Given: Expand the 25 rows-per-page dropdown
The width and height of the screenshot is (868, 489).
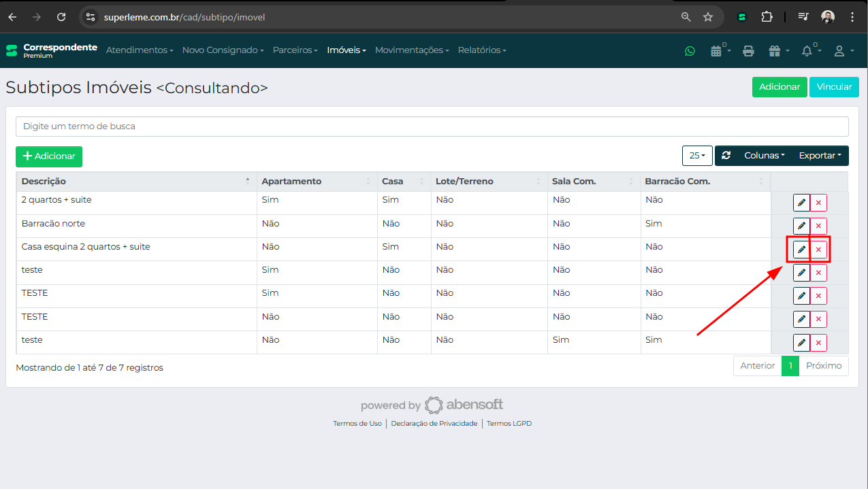Looking at the screenshot, I should [x=697, y=156].
